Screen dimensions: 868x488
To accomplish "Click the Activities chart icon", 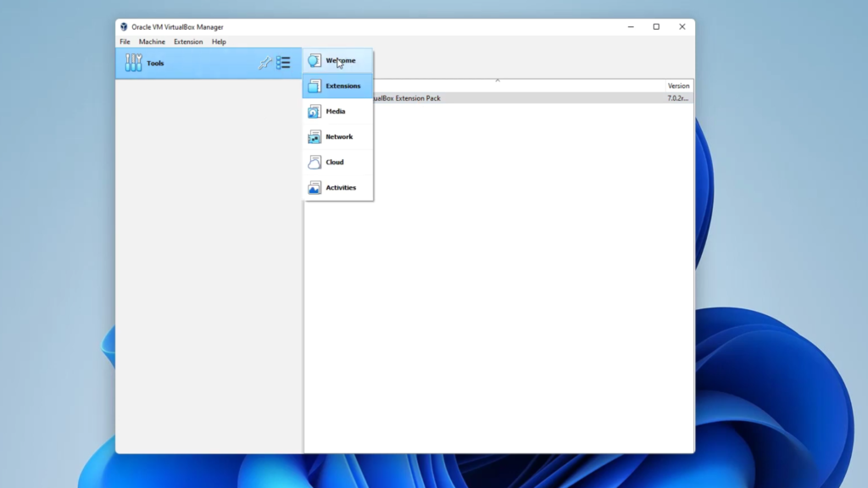I will coord(314,187).
